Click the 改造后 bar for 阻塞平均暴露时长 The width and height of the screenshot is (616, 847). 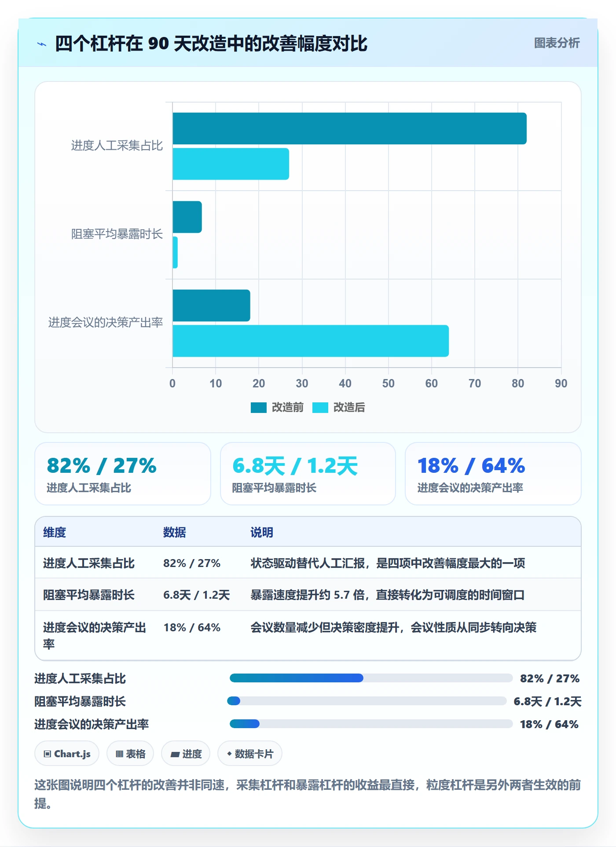coord(175,252)
